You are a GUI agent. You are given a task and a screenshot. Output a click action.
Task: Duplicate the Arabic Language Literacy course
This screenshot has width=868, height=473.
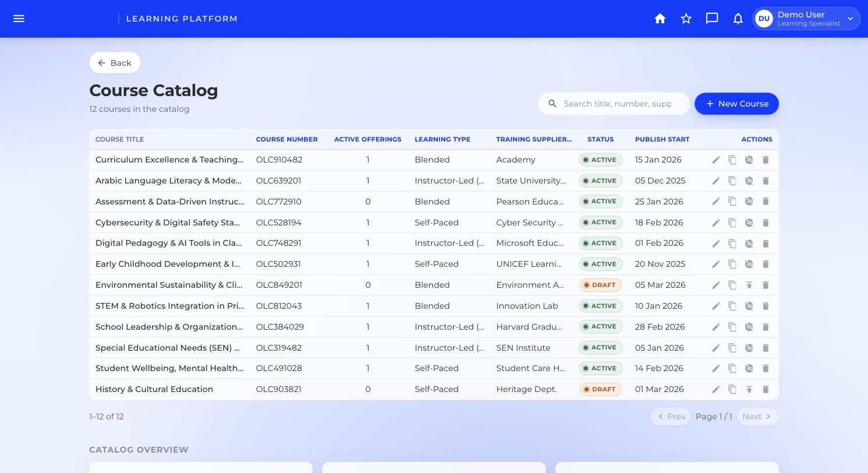732,181
